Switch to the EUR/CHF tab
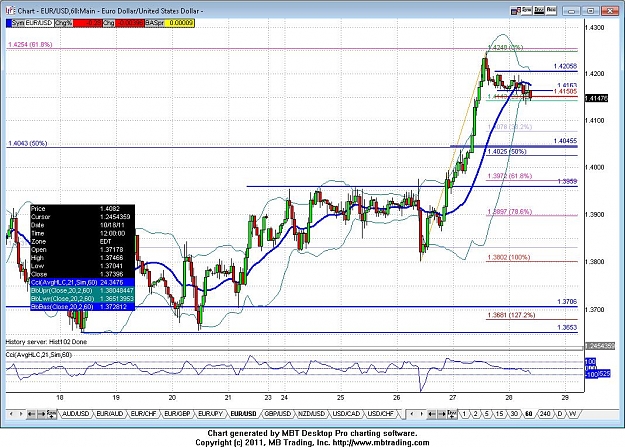The height and width of the screenshot is (447, 625). [x=143, y=414]
